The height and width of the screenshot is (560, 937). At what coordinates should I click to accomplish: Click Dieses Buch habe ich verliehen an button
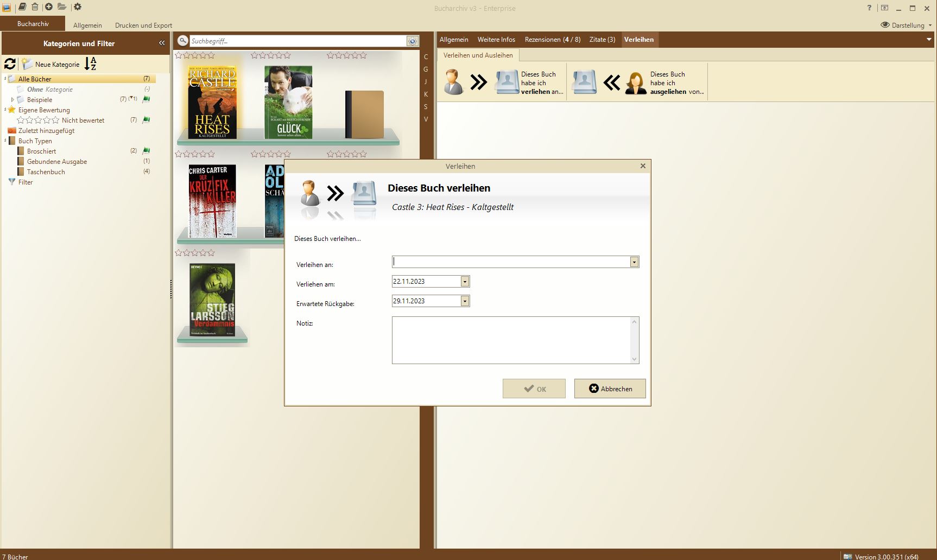(x=503, y=82)
